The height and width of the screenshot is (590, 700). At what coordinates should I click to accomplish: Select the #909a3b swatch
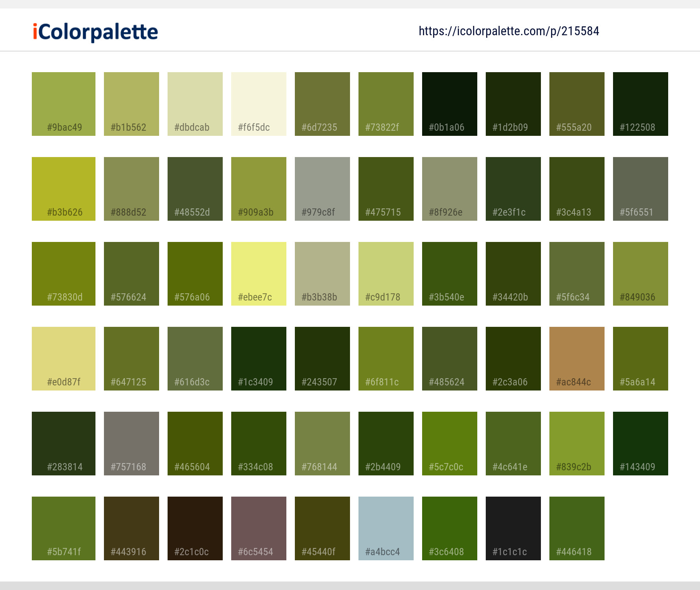click(x=259, y=189)
